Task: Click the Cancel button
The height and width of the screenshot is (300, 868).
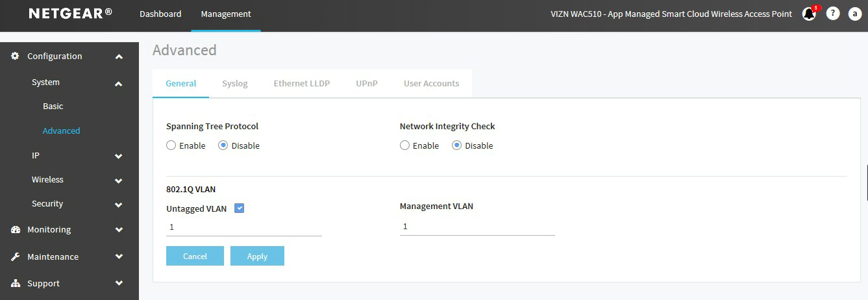Action: click(195, 256)
